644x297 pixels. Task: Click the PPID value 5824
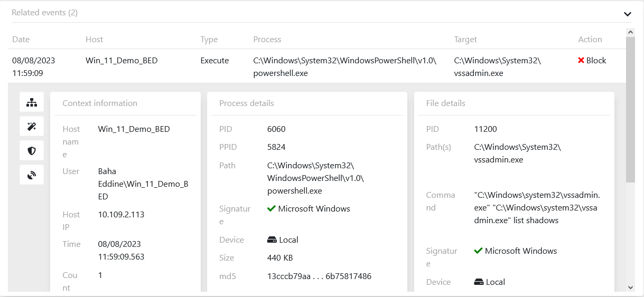tap(276, 147)
